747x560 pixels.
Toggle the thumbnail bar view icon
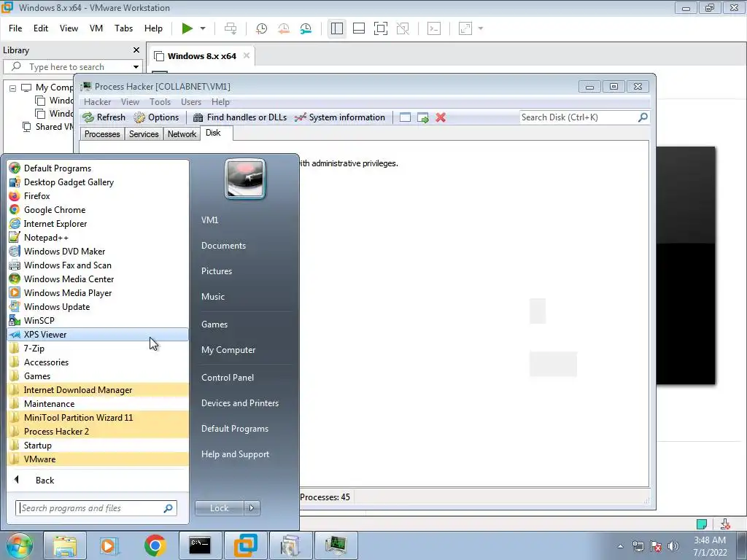click(359, 28)
